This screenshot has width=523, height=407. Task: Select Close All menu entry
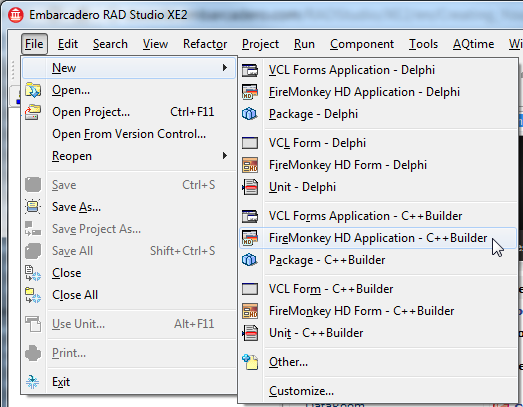(x=129, y=295)
